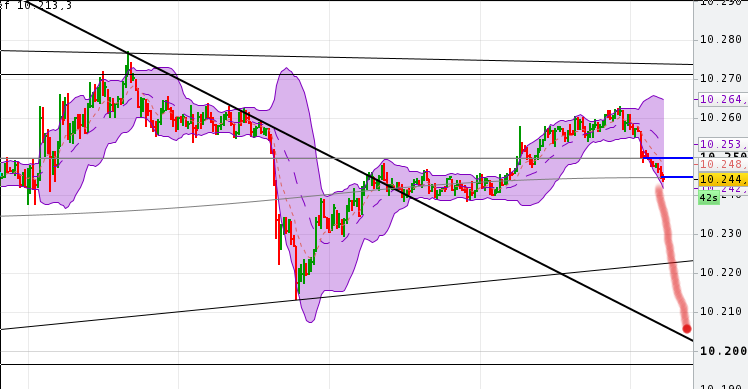Click the 10.220 price axis label
The width and height of the screenshot is (748, 389).
coord(720,273)
